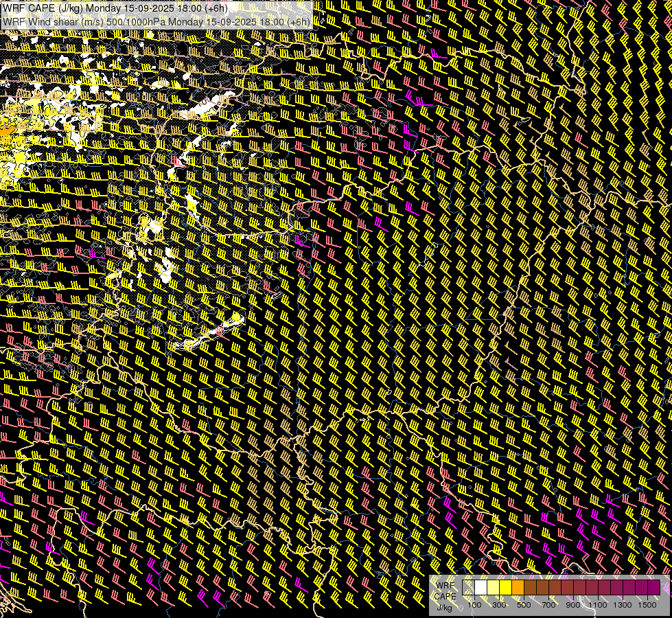Image resolution: width=672 pixels, height=618 pixels.
Task: Click the 1500 tick label on legend
Action: tap(647, 605)
